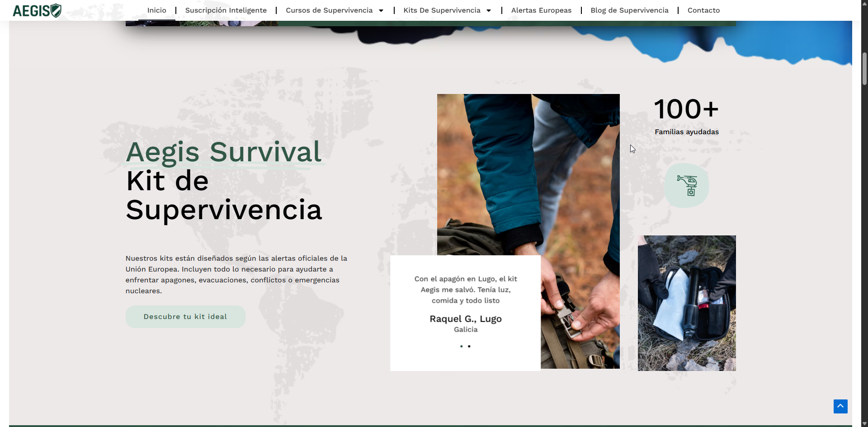Click the scrollbar down arrow
Screen dimensions: 868x427
click(864, 423)
